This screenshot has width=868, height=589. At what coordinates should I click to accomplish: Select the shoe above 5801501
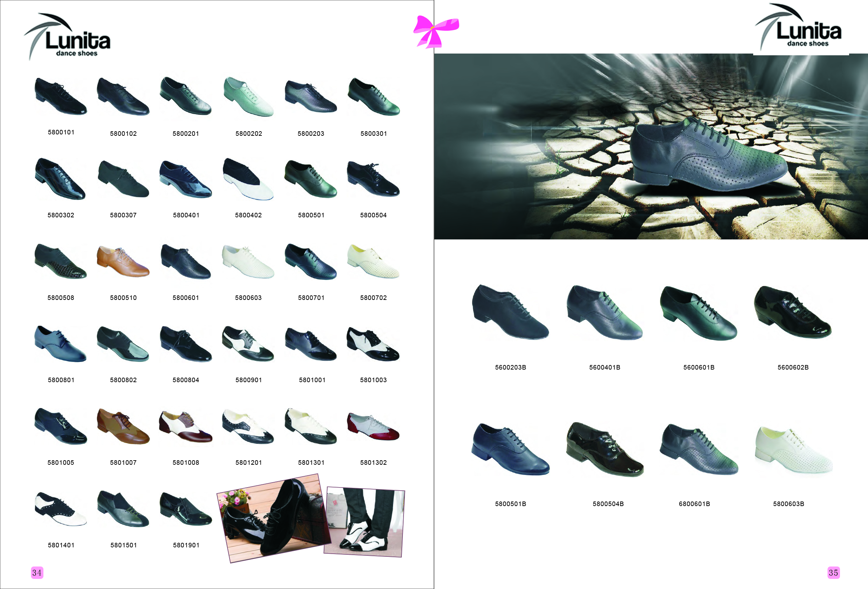[123, 509]
